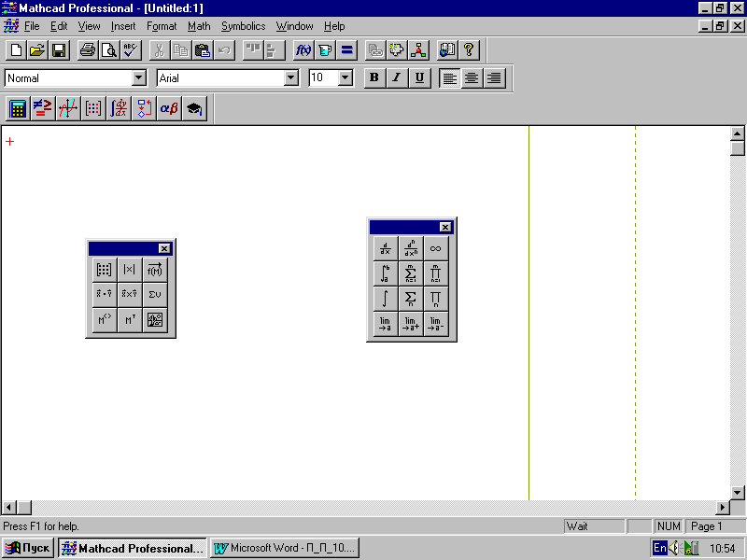Paste clipboard with the Paste icon
Viewport: 747px width, 560px height.
point(203,50)
